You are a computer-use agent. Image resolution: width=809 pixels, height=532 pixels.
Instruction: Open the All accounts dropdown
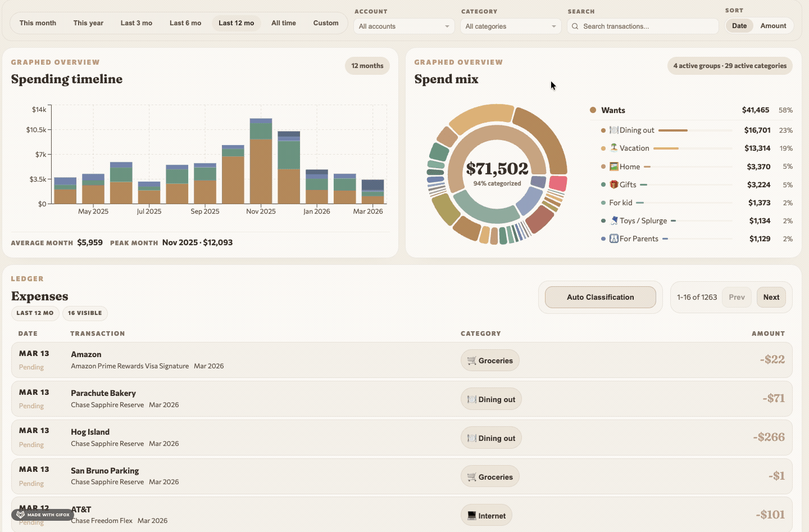[x=403, y=26]
